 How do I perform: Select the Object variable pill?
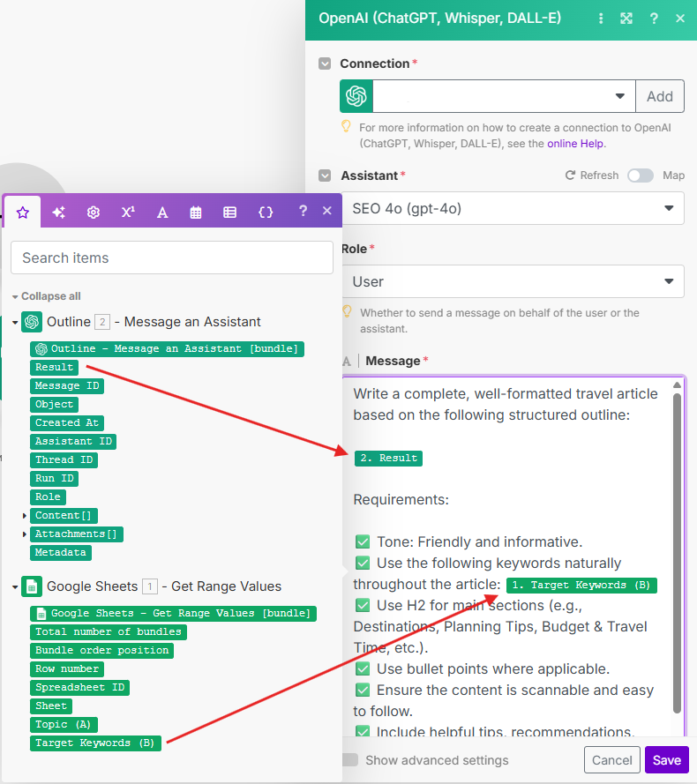tap(54, 404)
